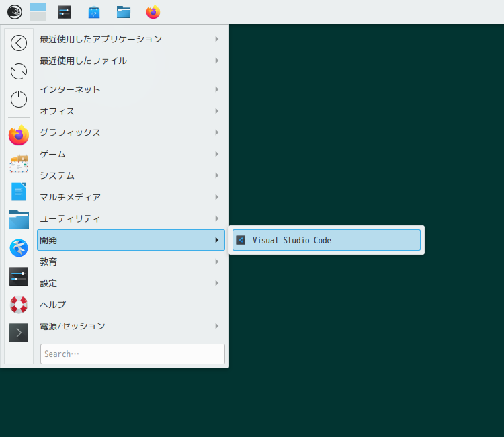Expand the 開発 submenu arrow
This screenshot has height=437, width=504.
(x=217, y=240)
